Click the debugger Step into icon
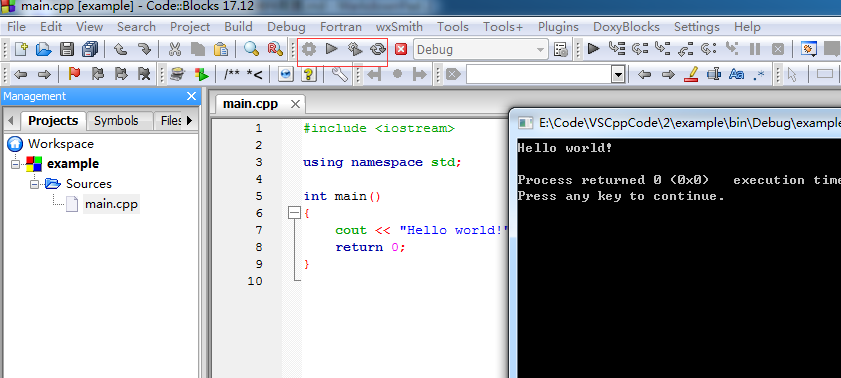This screenshot has width=841, height=378. pos(663,49)
